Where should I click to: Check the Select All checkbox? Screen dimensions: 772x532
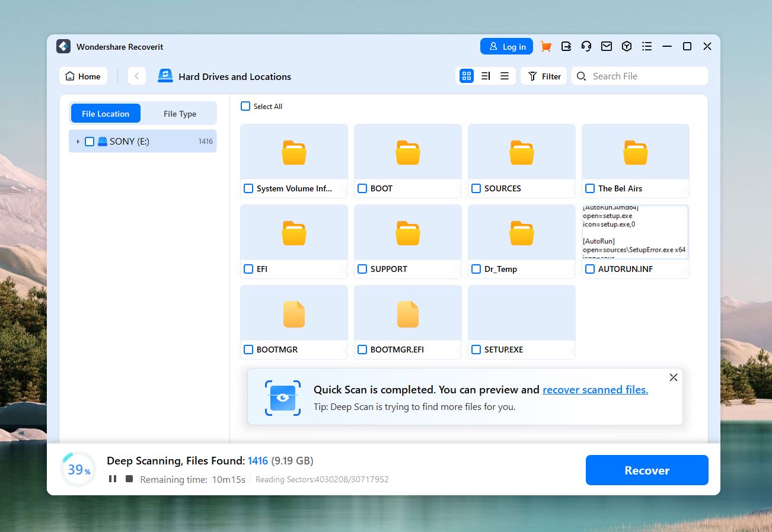pos(245,106)
